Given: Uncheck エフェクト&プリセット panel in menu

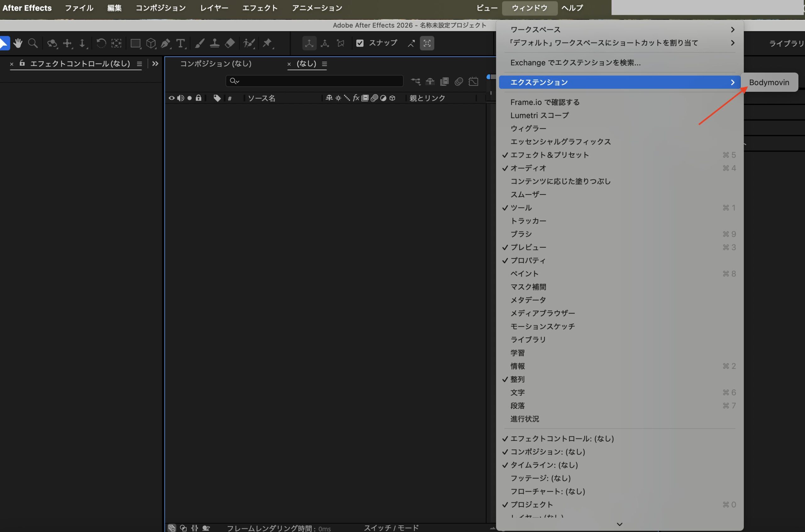Looking at the screenshot, I should (550, 155).
